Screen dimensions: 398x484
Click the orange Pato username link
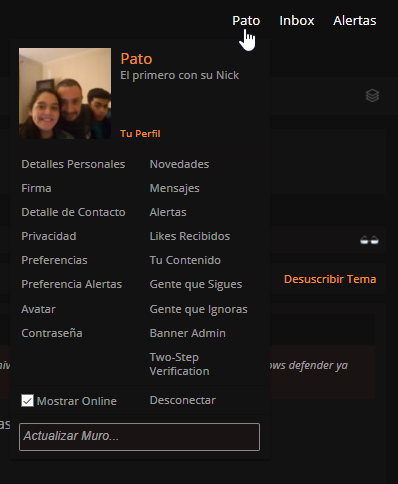[136, 59]
